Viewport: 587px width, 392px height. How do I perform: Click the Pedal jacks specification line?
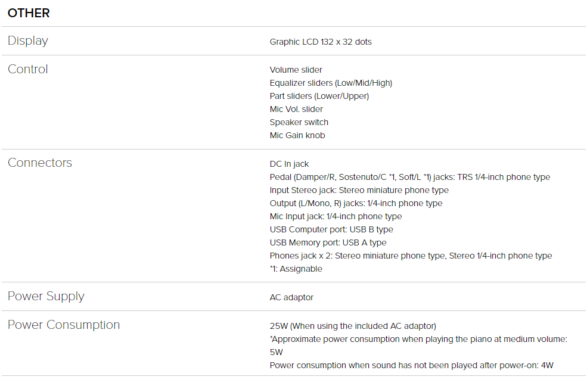tap(410, 177)
